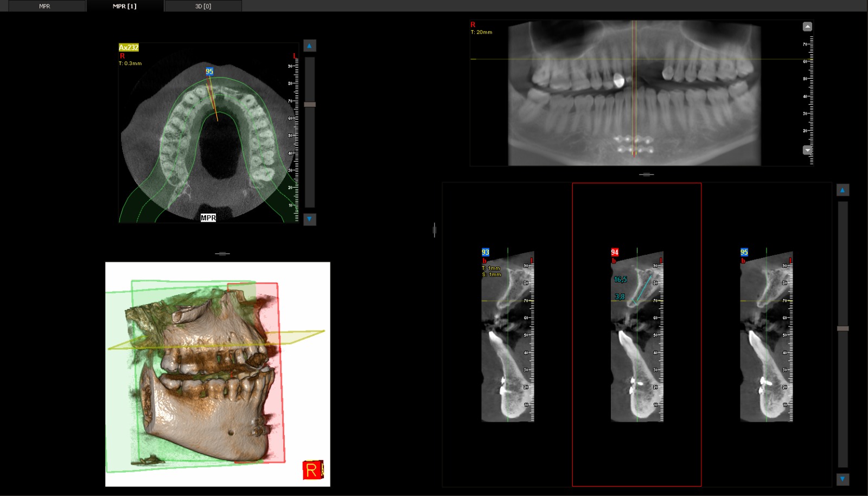This screenshot has width=868, height=496.
Task: Click the splitter handle below the panoramic view
Action: [x=646, y=175]
